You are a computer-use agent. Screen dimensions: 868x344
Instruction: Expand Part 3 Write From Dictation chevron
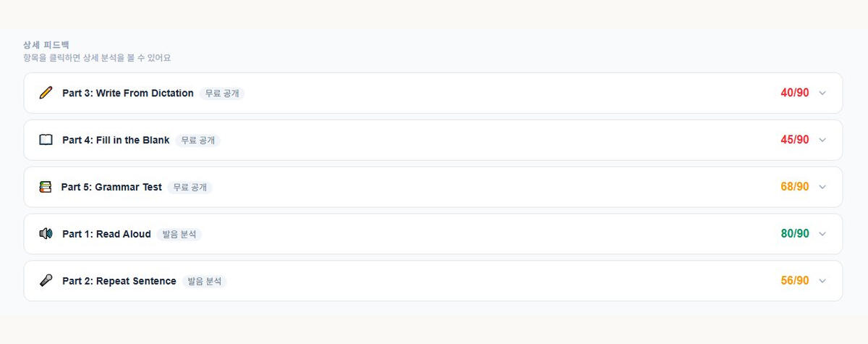tap(822, 93)
